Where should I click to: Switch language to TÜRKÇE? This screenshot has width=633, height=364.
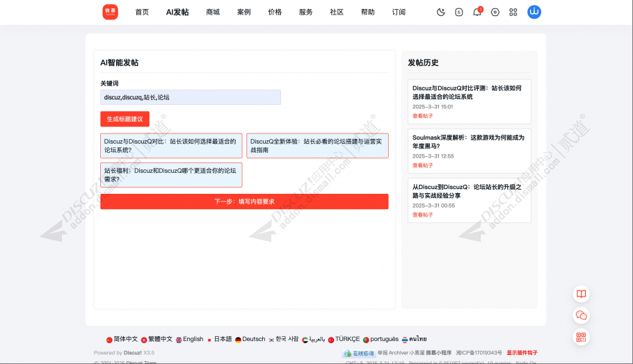(x=344, y=339)
